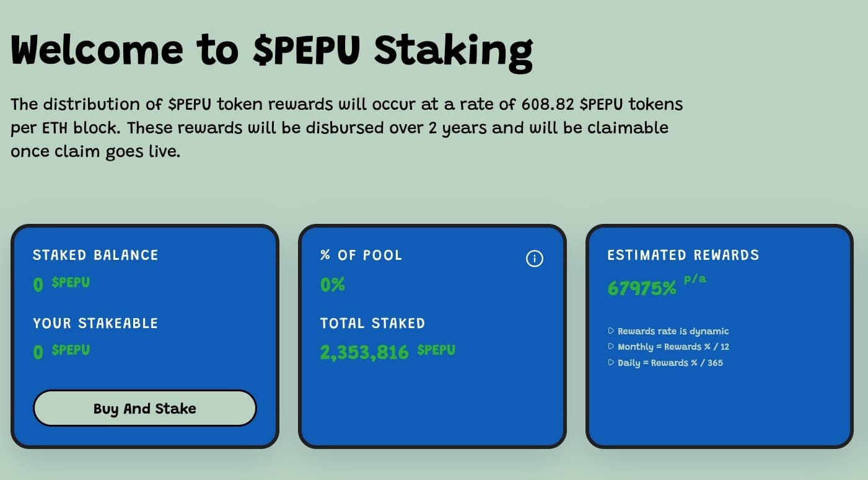This screenshot has width=868, height=480.
Task: Click the staked balance 0 $PEPU value
Action: click(61, 284)
